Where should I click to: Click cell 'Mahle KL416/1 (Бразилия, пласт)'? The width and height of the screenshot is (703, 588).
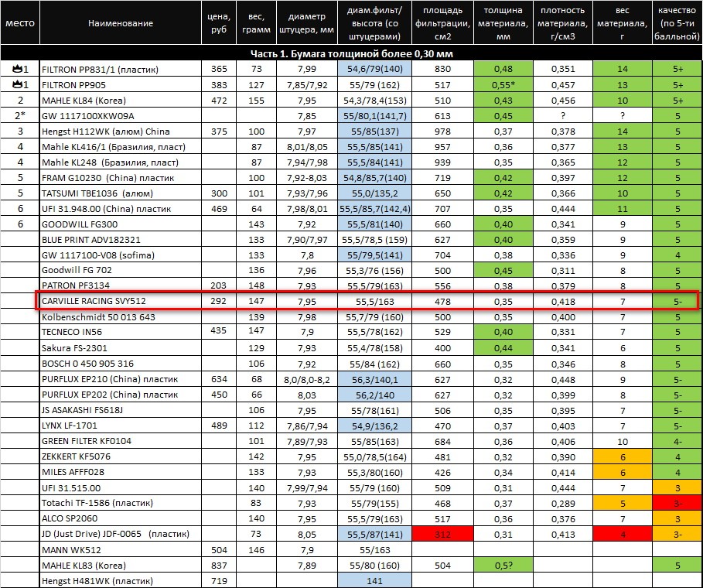click(x=121, y=147)
